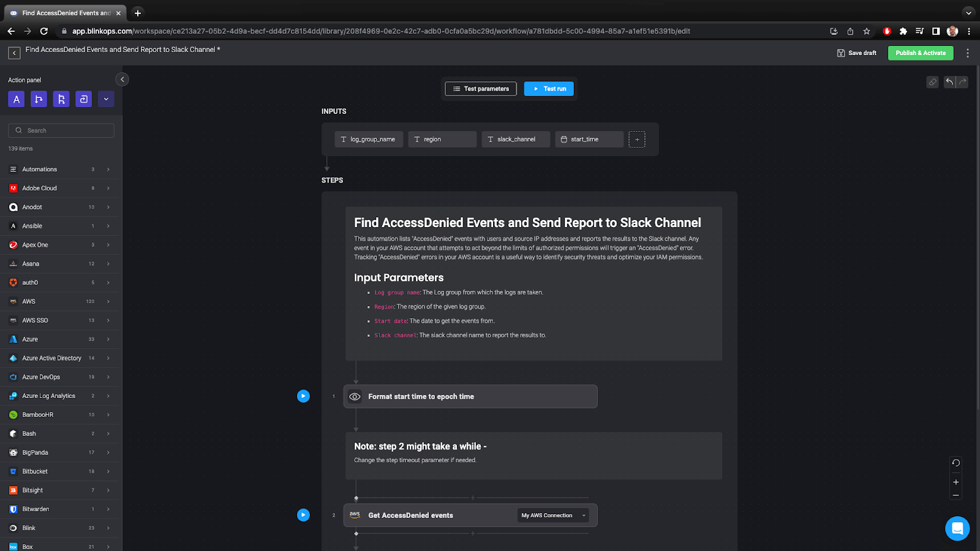
Task: Select the annotation action in the Action panel
Action: point(16,99)
